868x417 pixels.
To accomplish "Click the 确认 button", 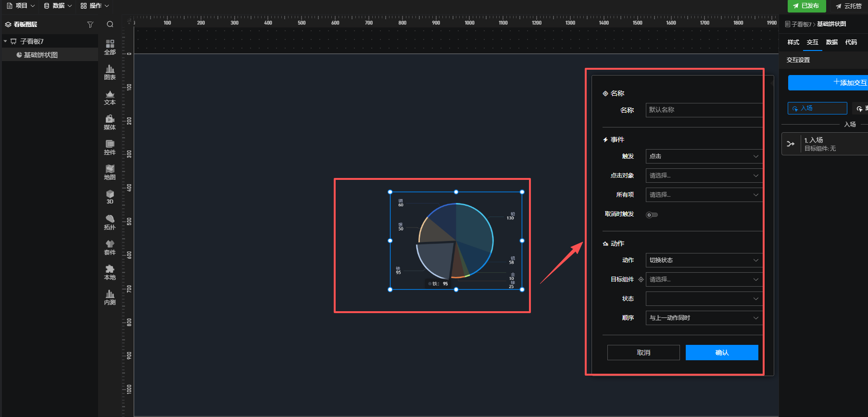I will pyautogui.click(x=721, y=353).
